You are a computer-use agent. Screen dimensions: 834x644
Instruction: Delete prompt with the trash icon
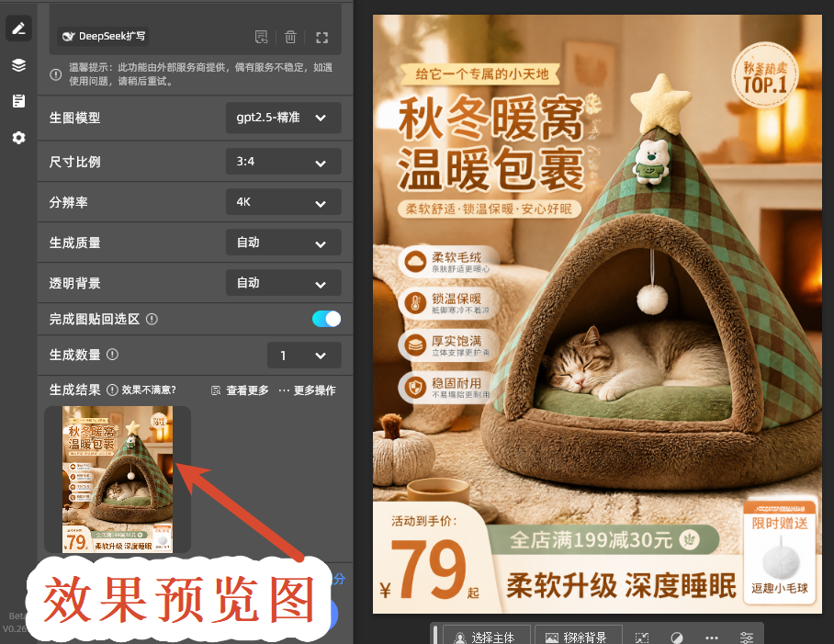[290, 37]
